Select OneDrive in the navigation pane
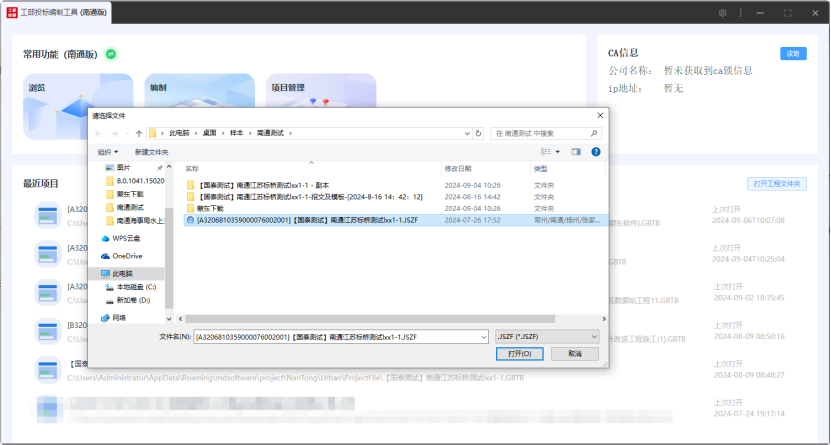This screenshot has width=831, height=445. [x=127, y=256]
